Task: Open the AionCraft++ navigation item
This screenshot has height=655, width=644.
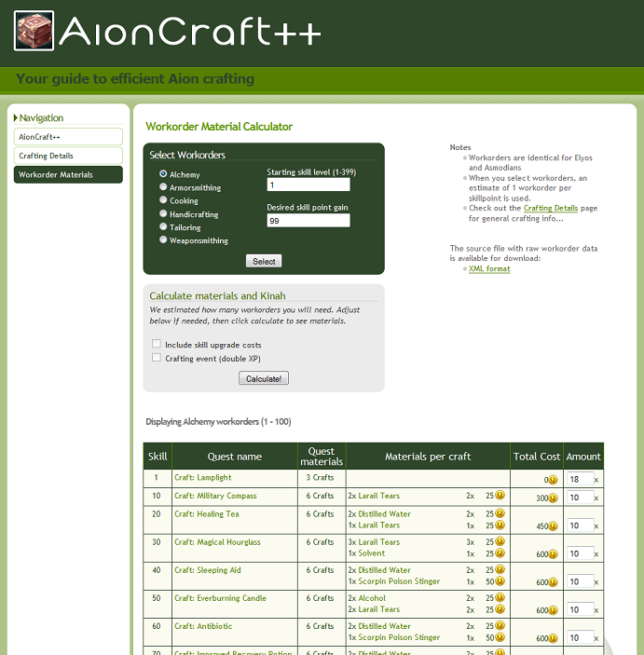Action: click(x=68, y=137)
